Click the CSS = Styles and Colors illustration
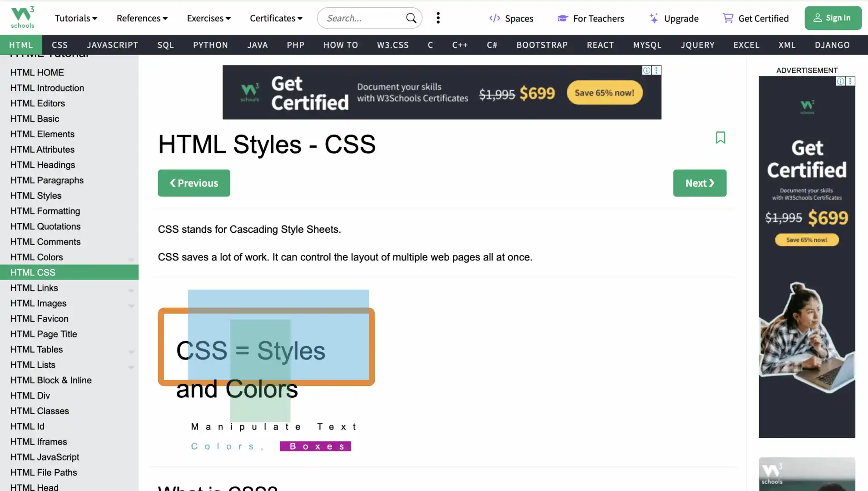Image resolution: width=868 pixels, height=491 pixels. tap(266, 371)
